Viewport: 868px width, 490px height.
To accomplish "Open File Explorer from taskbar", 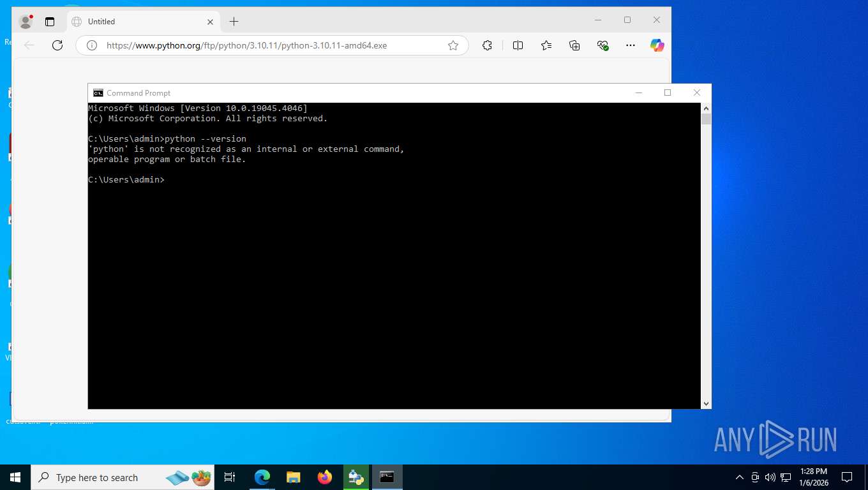I will [294, 477].
